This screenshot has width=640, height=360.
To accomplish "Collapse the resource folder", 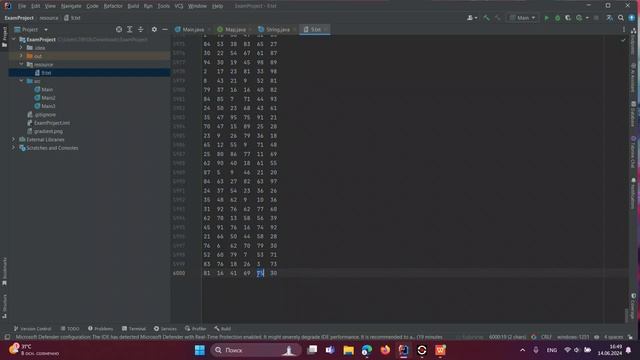I will (x=21, y=64).
